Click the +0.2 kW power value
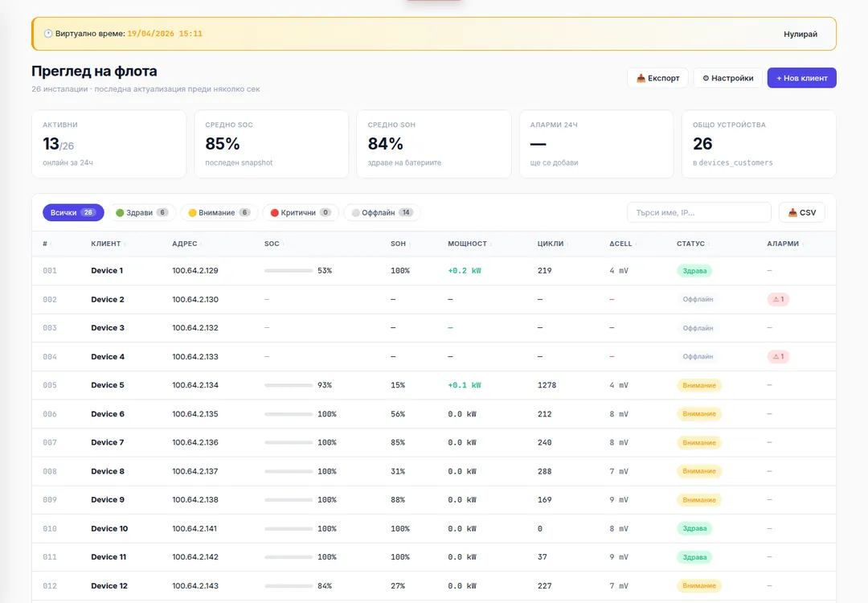Screen dimensions: 868x603 pos(465,271)
